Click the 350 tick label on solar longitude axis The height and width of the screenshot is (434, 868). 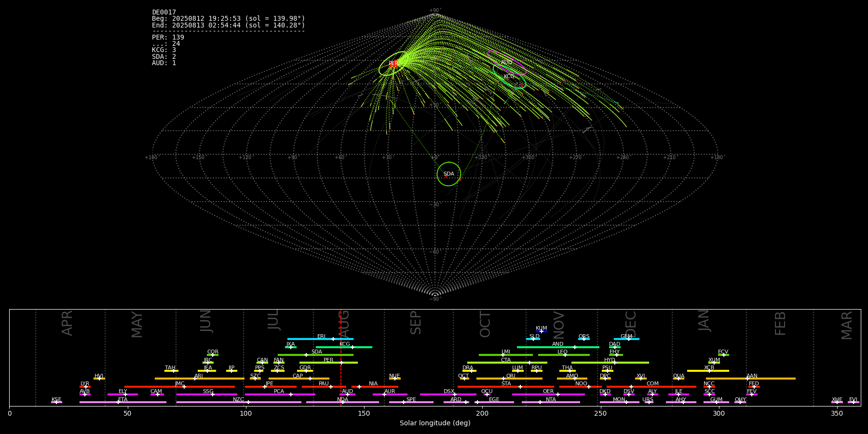(837, 414)
